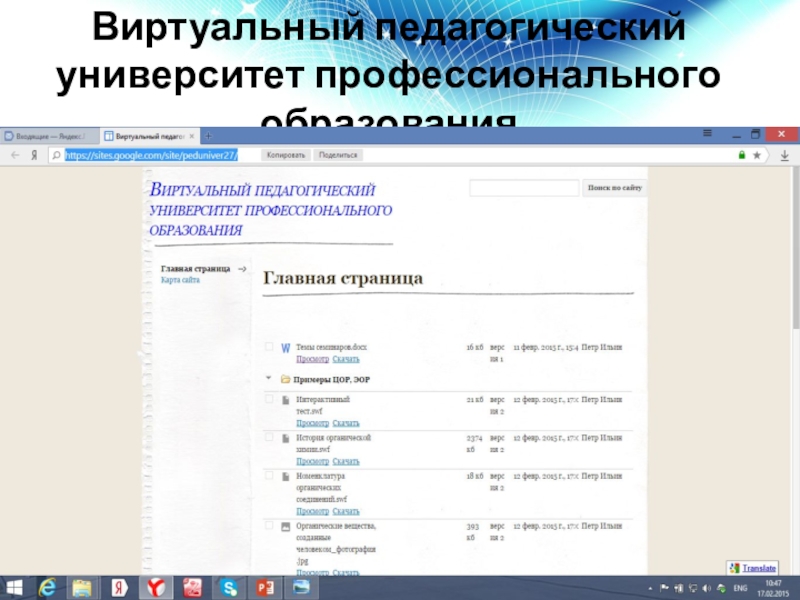800x600 pixels.
Task: Open the Translate link
Action: (759, 568)
